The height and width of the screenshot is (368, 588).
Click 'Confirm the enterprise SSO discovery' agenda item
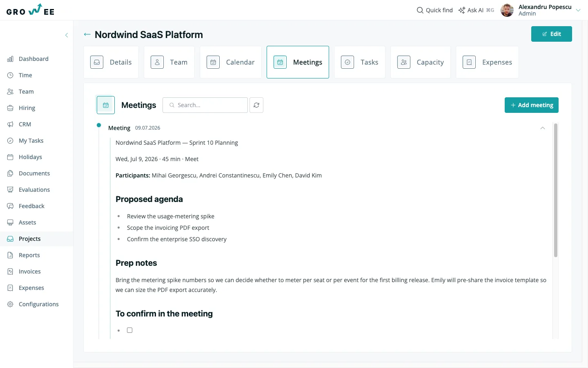click(x=177, y=239)
